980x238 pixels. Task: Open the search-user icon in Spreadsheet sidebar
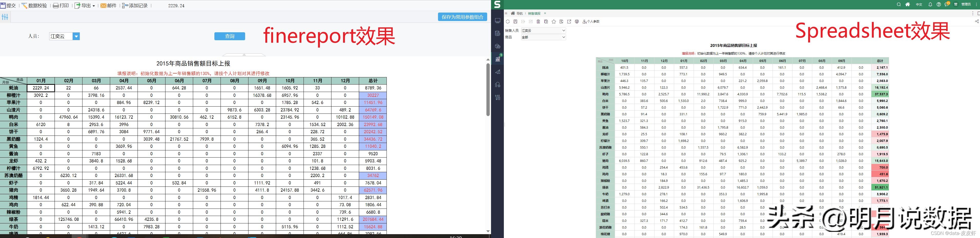tap(497, 85)
